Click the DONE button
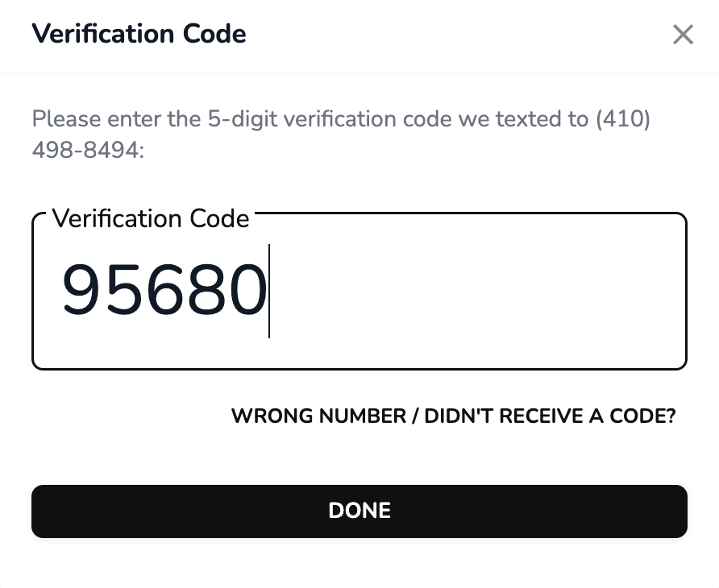719x588 pixels. (359, 511)
